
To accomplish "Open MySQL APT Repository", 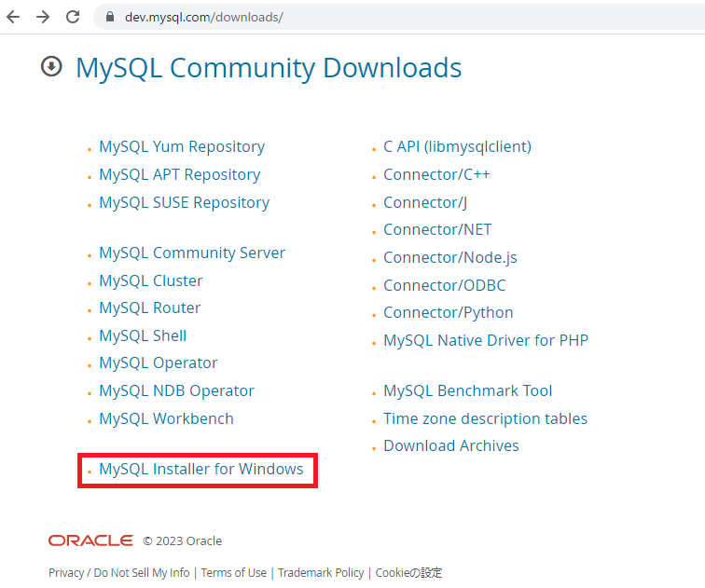I will click(x=179, y=175).
